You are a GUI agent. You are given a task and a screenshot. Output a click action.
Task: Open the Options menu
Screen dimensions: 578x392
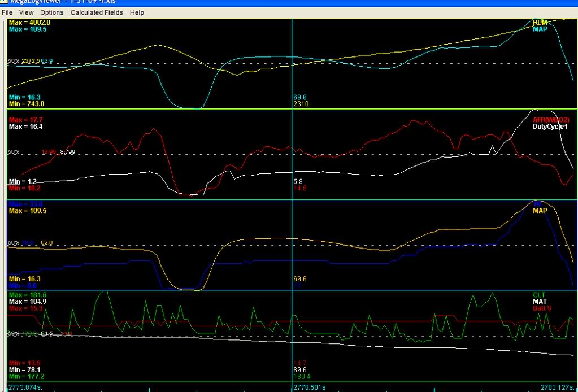pyautogui.click(x=51, y=12)
